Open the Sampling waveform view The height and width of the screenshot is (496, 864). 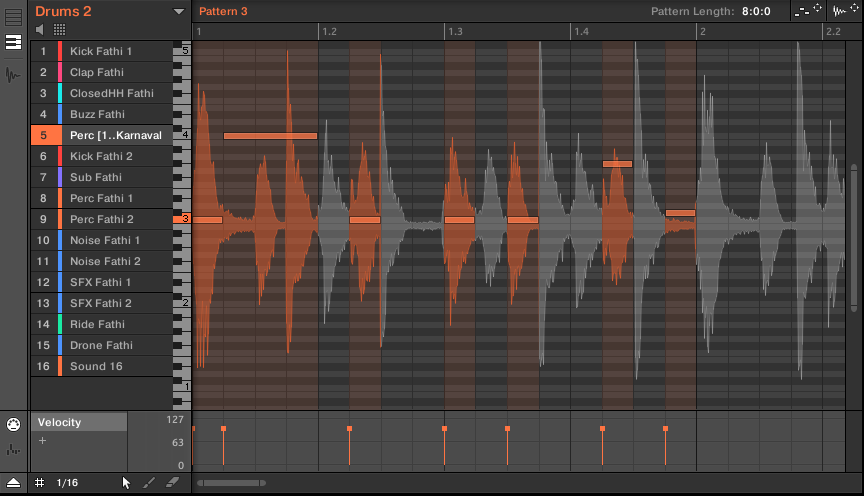(x=13, y=75)
